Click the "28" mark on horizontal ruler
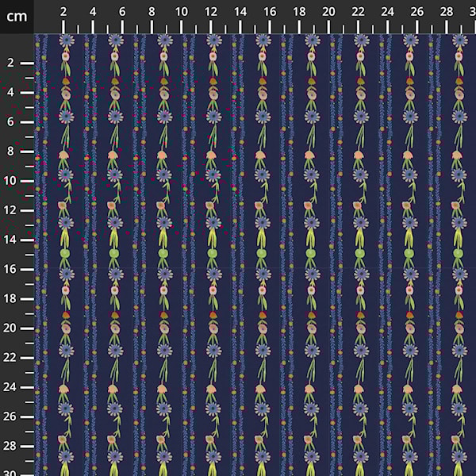 446,12
